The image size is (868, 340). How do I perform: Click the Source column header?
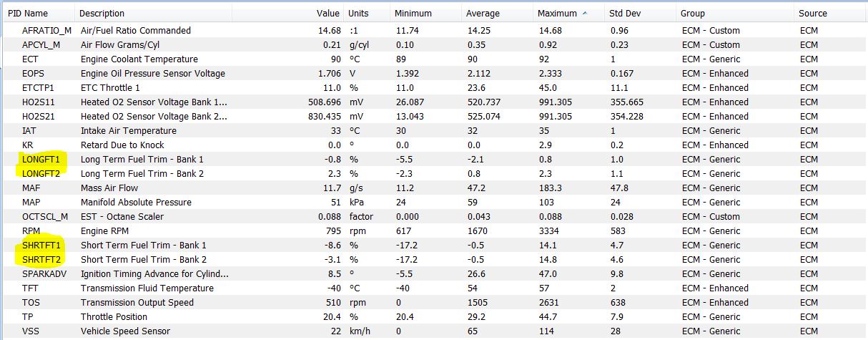click(813, 13)
